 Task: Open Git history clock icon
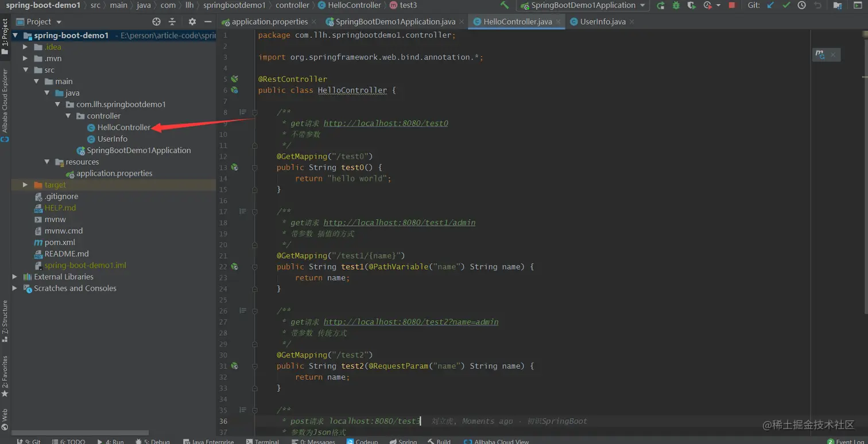801,5
